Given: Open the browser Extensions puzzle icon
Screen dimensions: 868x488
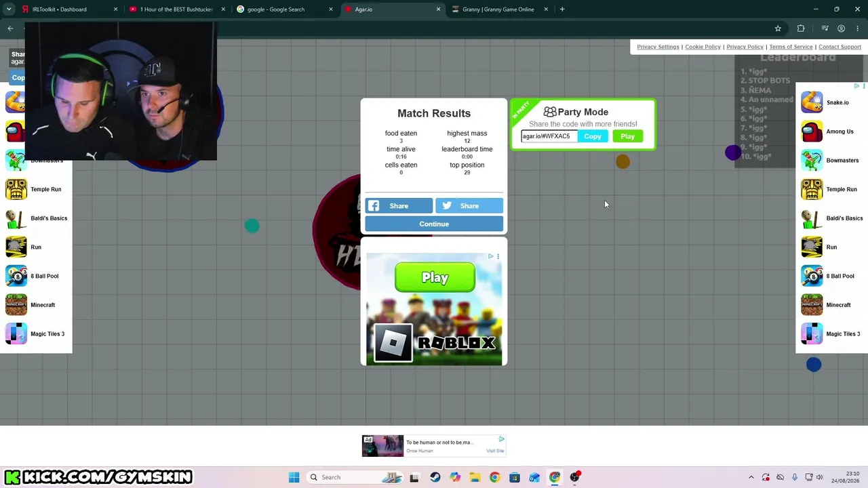Looking at the screenshot, I should click(x=801, y=28).
